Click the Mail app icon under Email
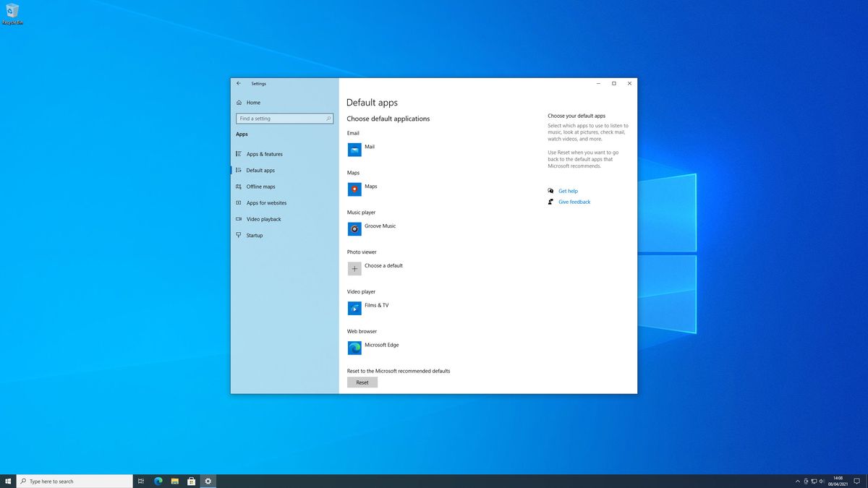The image size is (868, 488). 354,150
